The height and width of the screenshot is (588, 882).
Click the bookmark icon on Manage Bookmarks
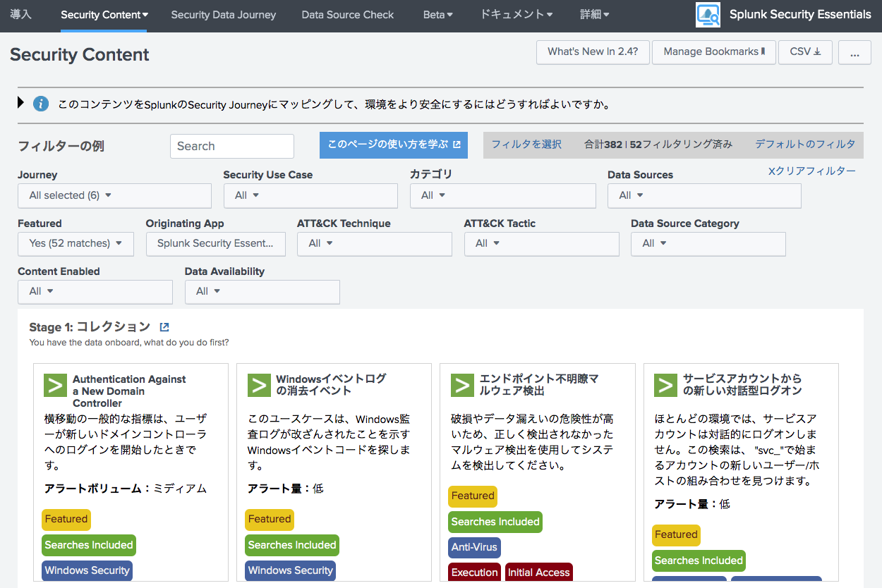(x=764, y=51)
